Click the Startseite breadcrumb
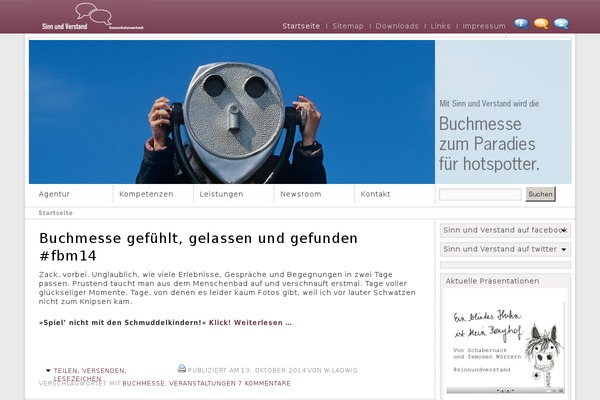Image resolution: width=600 pixels, height=400 pixels. [x=55, y=213]
